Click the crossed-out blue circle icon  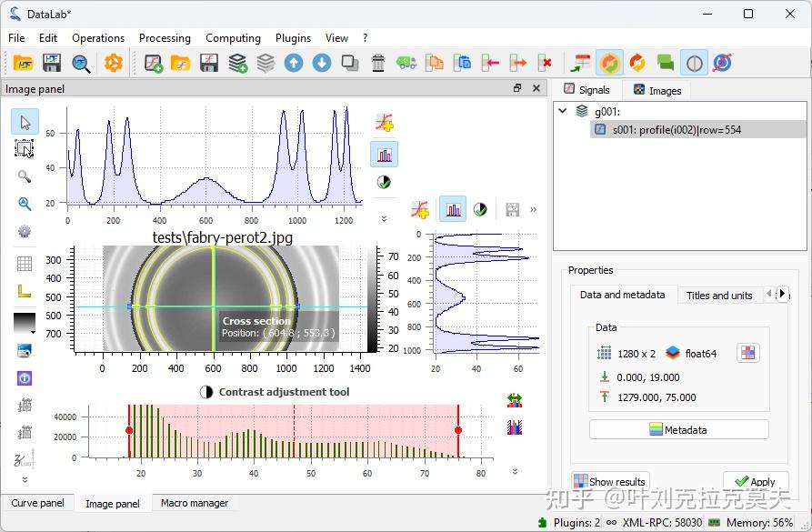pos(722,63)
